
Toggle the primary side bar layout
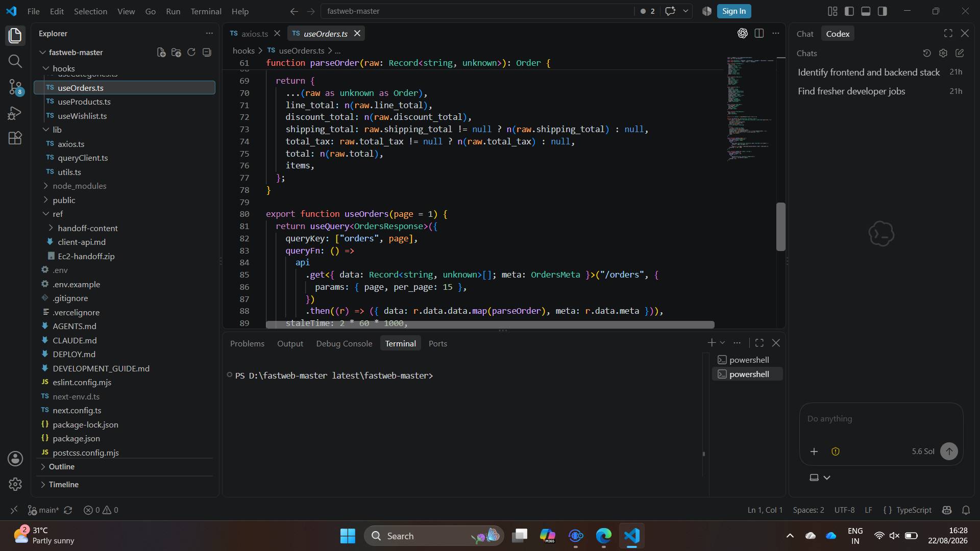click(849, 11)
